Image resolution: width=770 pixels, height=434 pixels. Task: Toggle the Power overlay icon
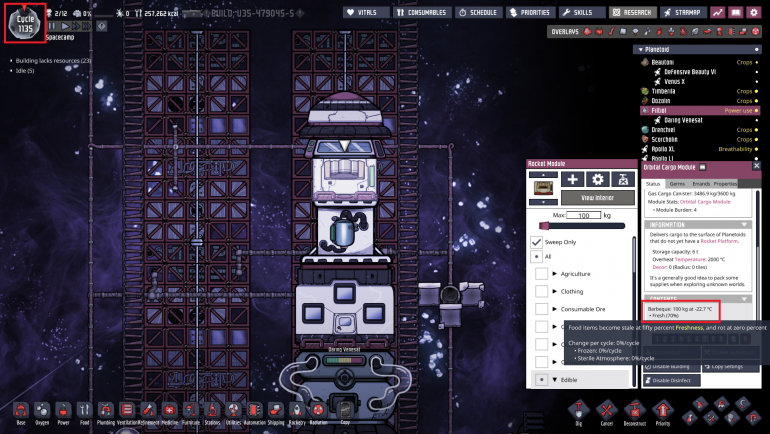(x=599, y=31)
